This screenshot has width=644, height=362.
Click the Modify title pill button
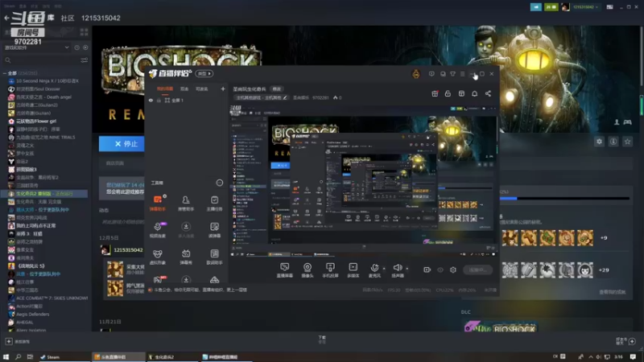tap(277, 89)
